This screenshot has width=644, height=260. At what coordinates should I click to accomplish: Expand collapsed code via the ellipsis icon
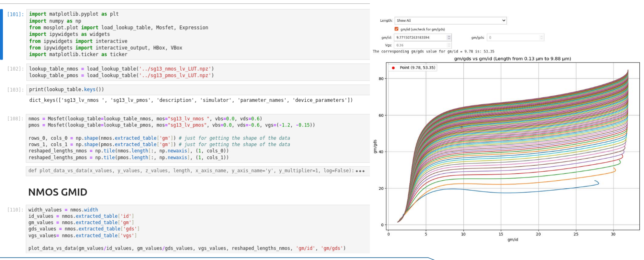[x=360, y=171]
